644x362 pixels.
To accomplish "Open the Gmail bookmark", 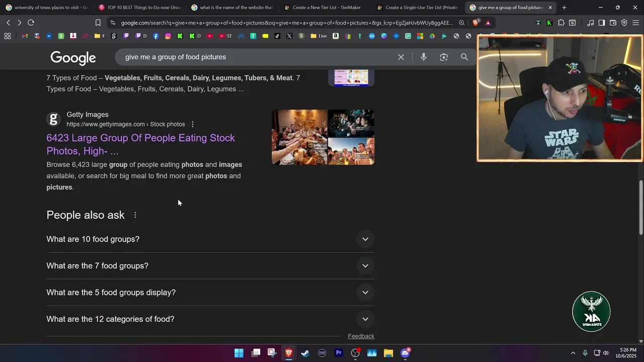I will tap(25, 36).
